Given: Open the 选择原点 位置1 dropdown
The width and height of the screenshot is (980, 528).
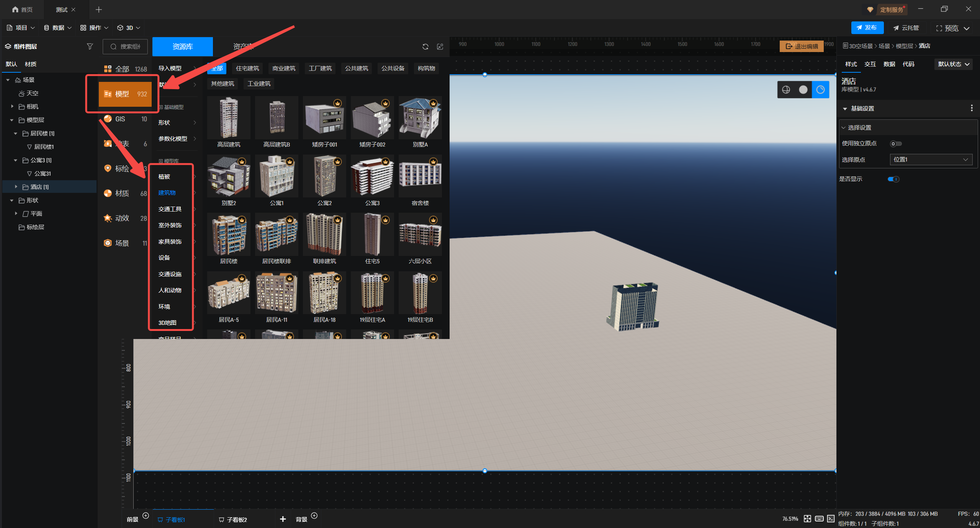Looking at the screenshot, I should pyautogui.click(x=931, y=160).
